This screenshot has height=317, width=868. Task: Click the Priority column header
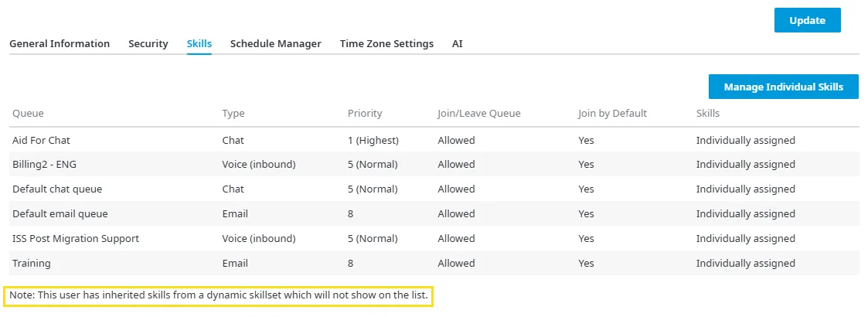tap(365, 113)
